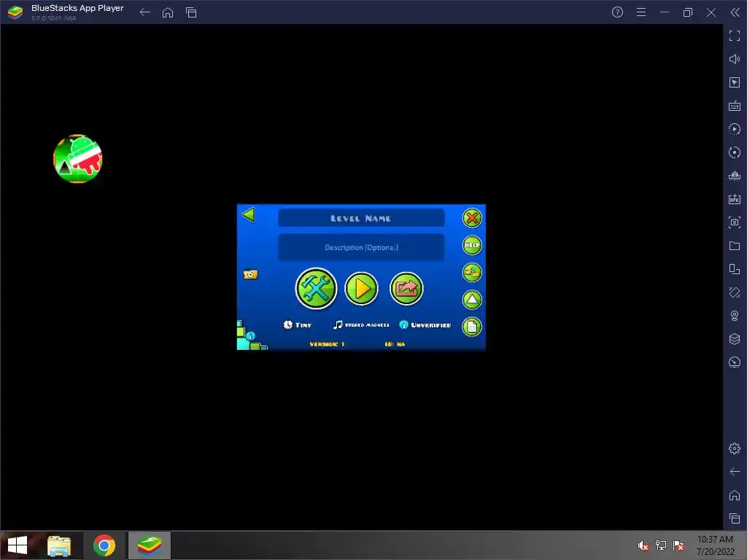Click the network tray icon
Image resolution: width=747 pixels, height=560 pixels.
[661, 545]
